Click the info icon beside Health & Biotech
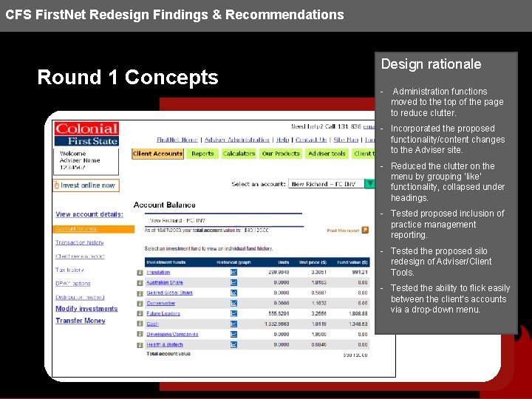Screen dimensions: 532x399 pyautogui.click(x=140, y=345)
